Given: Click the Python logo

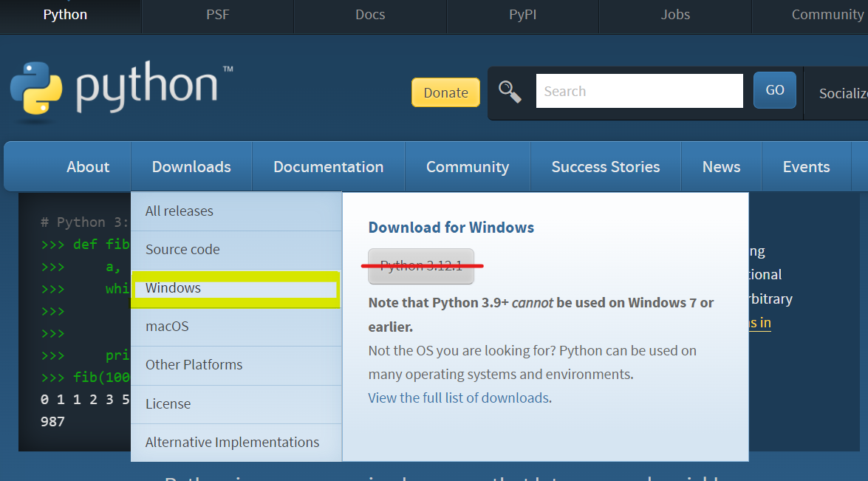Looking at the screenshot, I should click(x=122, y=89).
